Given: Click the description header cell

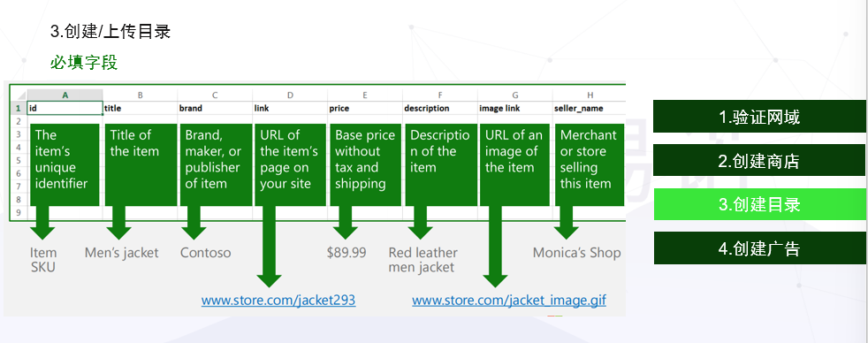Looking at the screenshot, I should pos(440,109).
